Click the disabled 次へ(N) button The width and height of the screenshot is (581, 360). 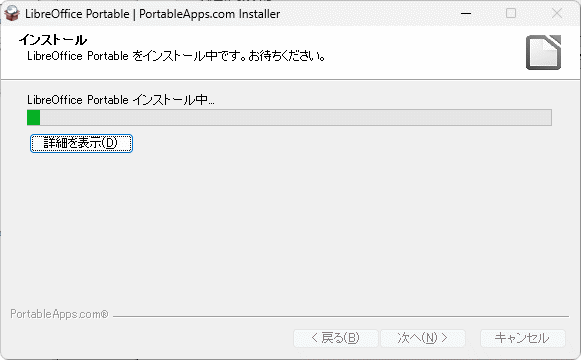click(423, 338)
